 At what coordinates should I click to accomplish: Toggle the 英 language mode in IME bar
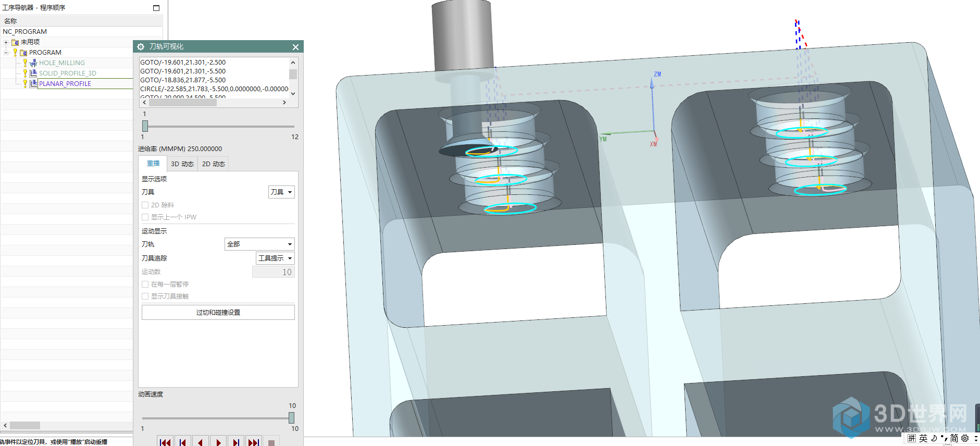[923, 438]
